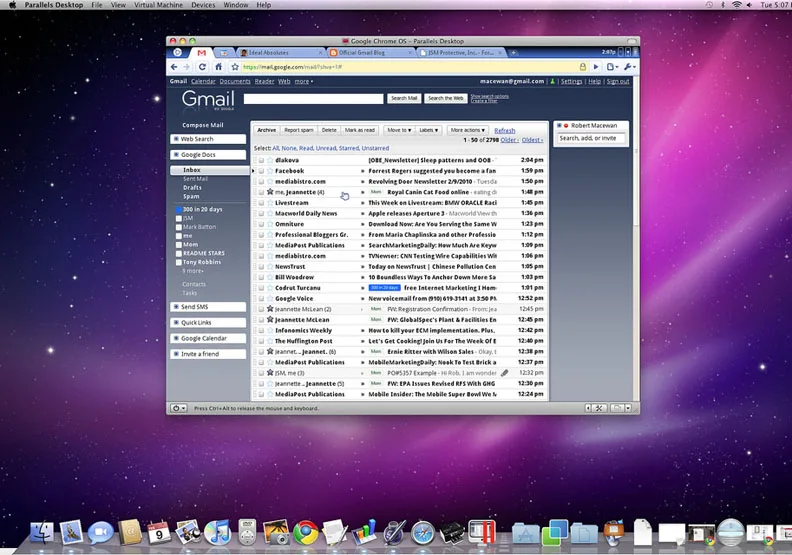
Task: Click the chat Search, add, or invite field
Action: coord(591,138)
